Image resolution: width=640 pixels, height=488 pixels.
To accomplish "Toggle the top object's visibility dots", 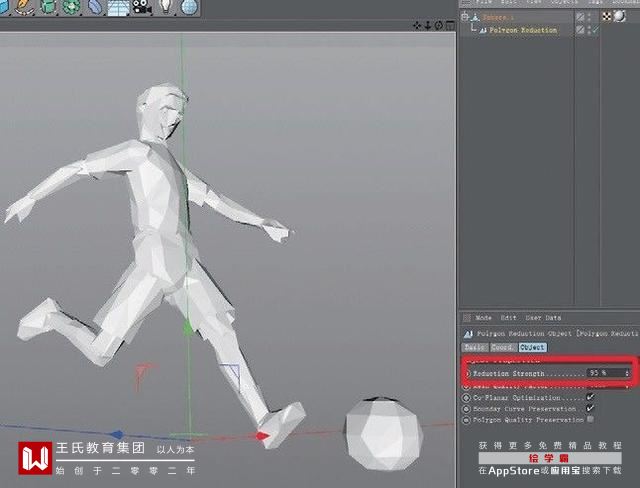I will (589, 17).
